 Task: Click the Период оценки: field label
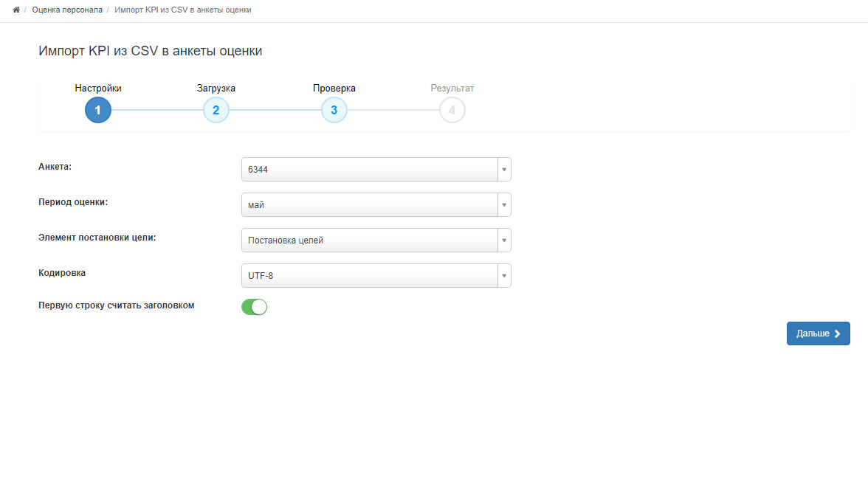73,202
